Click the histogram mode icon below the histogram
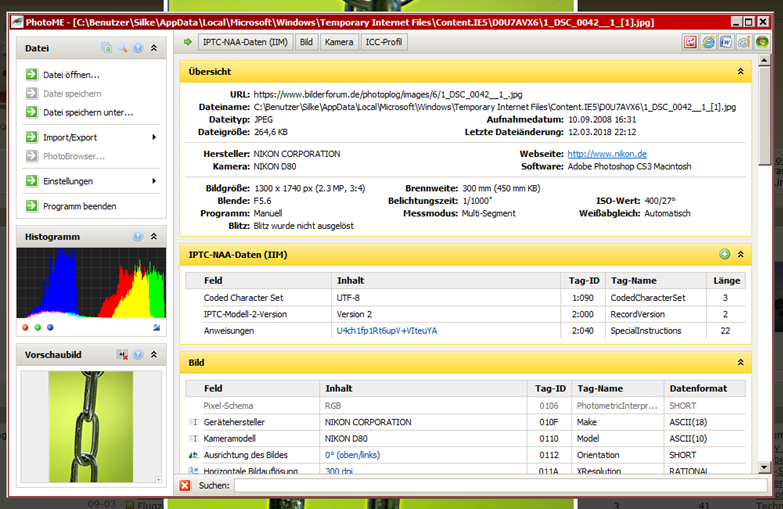Screen dimensions: 783x509 [156, 327]
